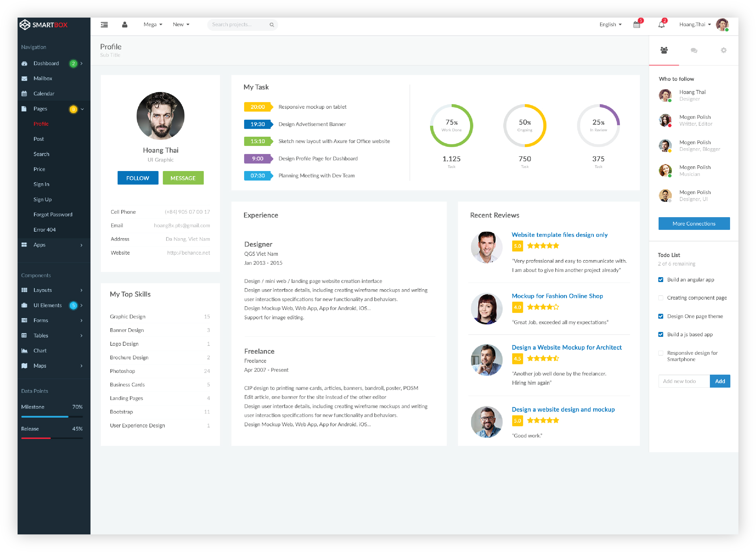This screenshot has height=552, width=756.
Task: Collapse the Pages submenu chevron
Action: (82, 109)
